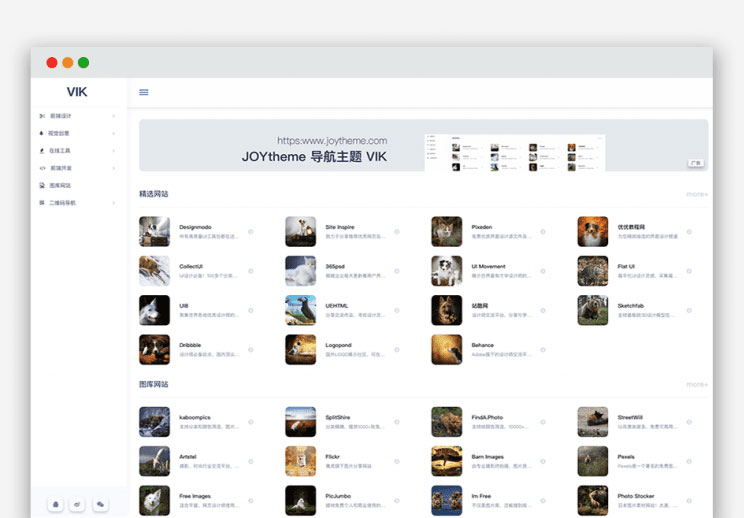
Task: Click the Weibo icon in sidebar footer
Action: point(78,505)
